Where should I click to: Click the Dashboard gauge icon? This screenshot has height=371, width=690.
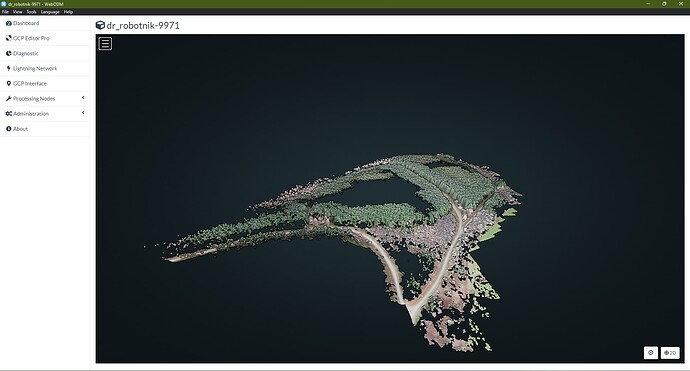tap(8, 23)
